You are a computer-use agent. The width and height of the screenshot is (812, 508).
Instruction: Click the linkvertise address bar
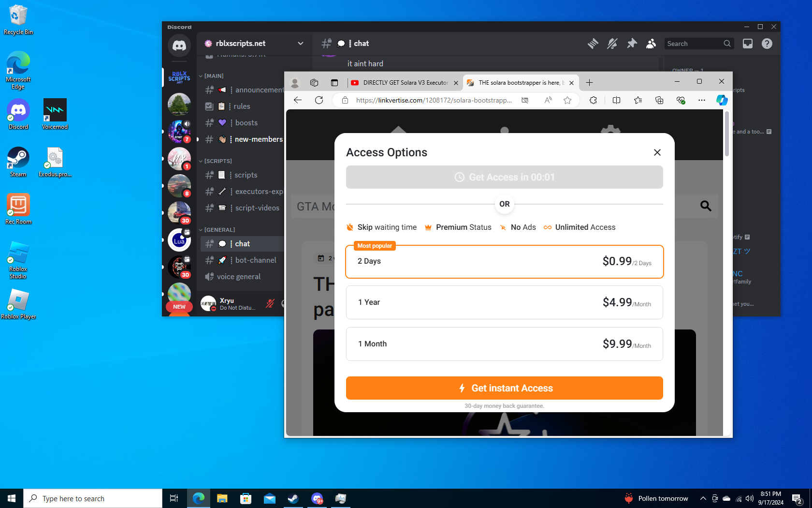tap(434, 100)
